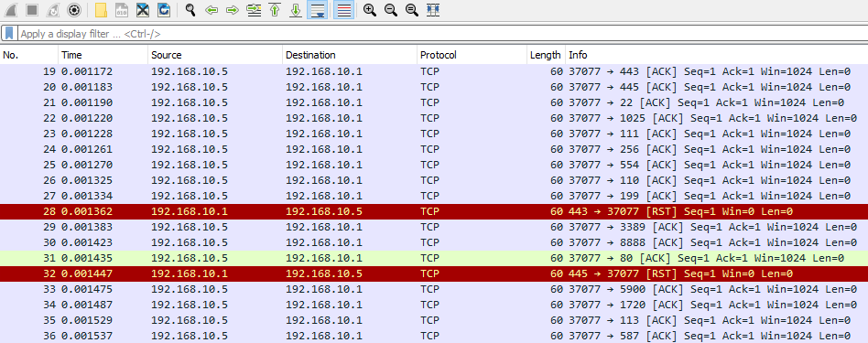Sort by the Info column header
The height and width of the screenshot is (343, 868).
pyautogui.click(x=717, y=55)
